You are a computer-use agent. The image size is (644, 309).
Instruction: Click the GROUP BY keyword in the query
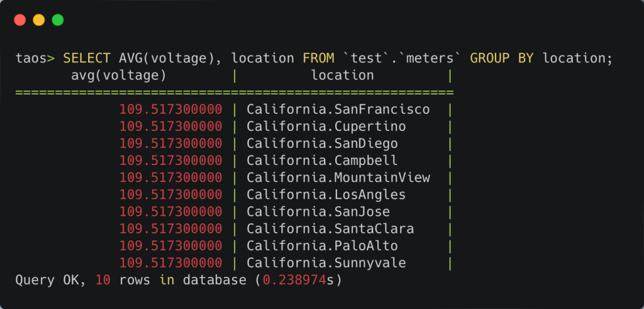(x=502, y=59)
